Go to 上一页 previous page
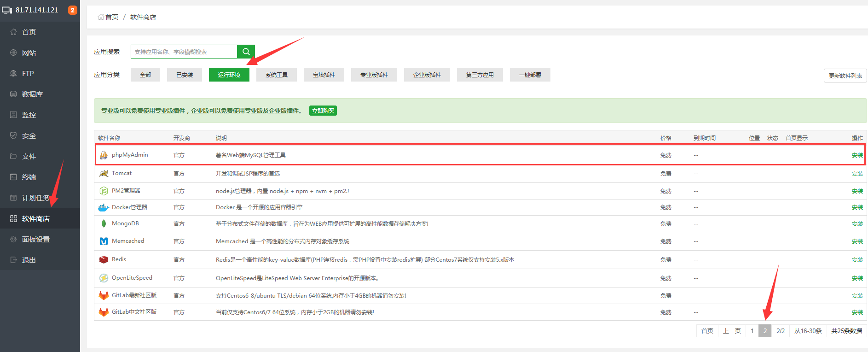The height and width of the screenshot is (352, 868). click(x=732, y=331)
